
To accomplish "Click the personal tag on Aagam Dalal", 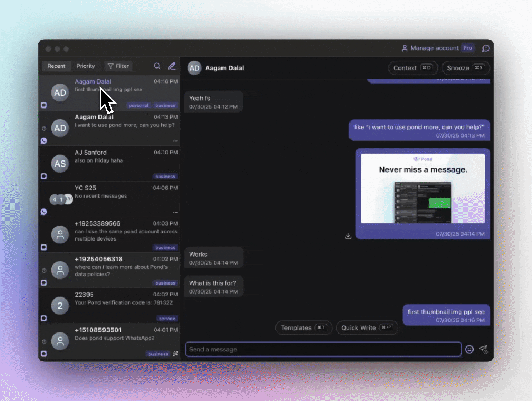I will pos(139,105).
